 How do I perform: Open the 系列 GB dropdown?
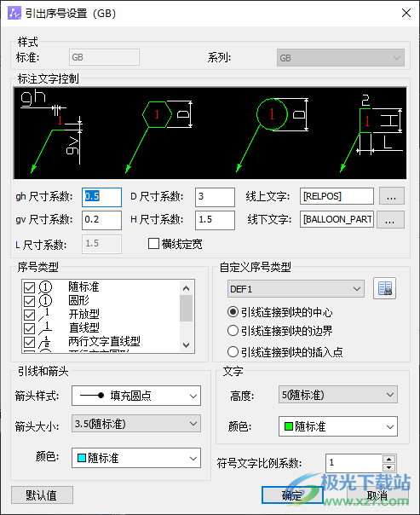pyautogui.click(x=340, y=58)
